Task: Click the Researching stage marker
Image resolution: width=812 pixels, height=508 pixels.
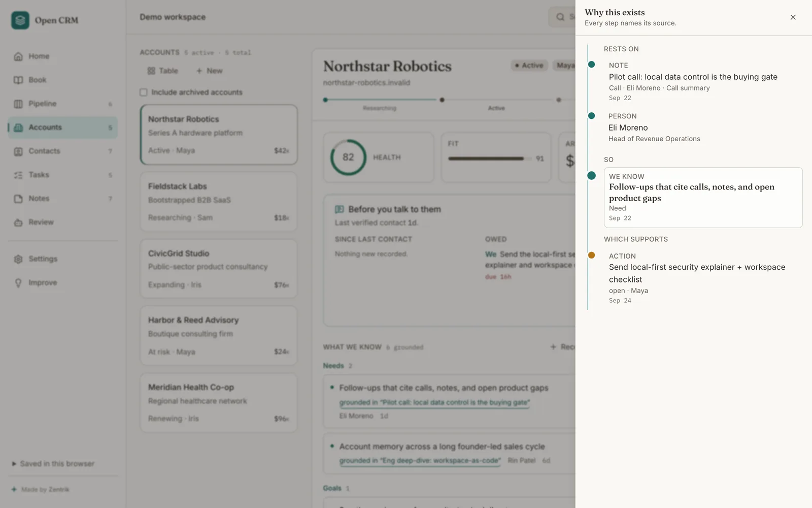Action: point(325,100)
